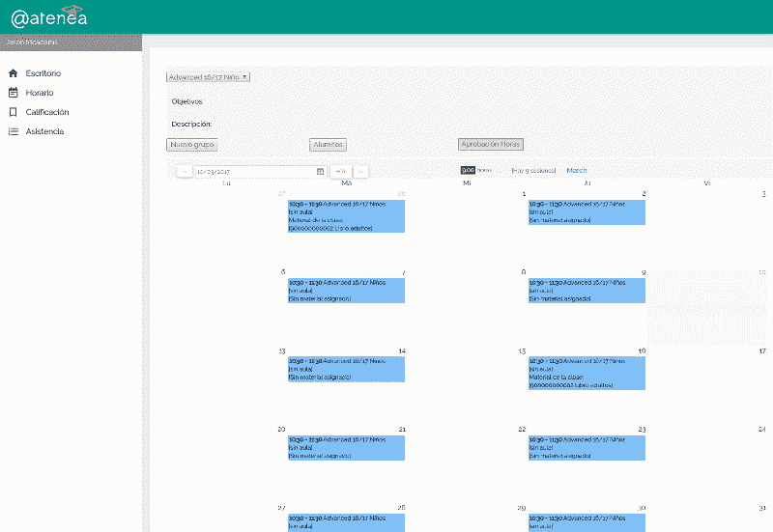Click the Objetivos label
The width and height of the screenshot is (773, 532).
(186, 101)
